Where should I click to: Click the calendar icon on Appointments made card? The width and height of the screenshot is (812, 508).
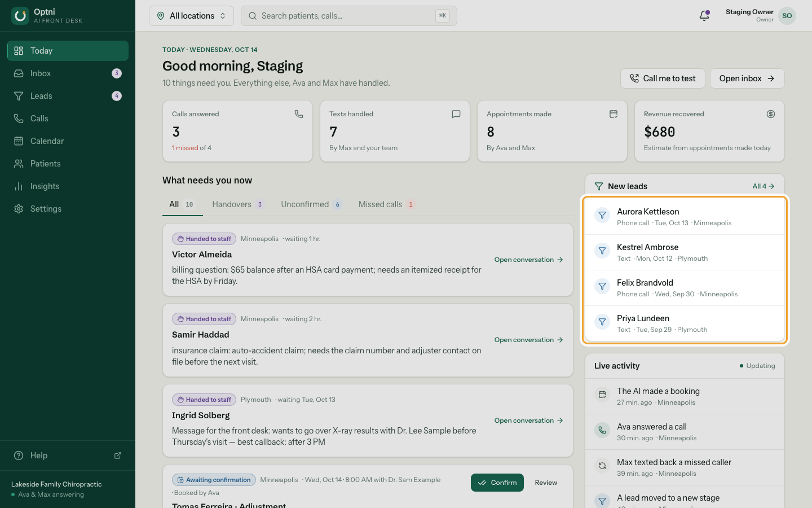click(614, 114)
